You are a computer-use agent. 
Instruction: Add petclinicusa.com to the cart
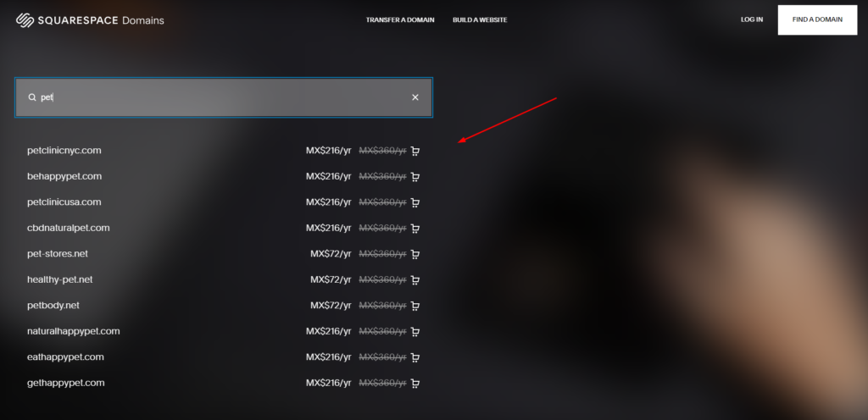(x=415, y=202)
